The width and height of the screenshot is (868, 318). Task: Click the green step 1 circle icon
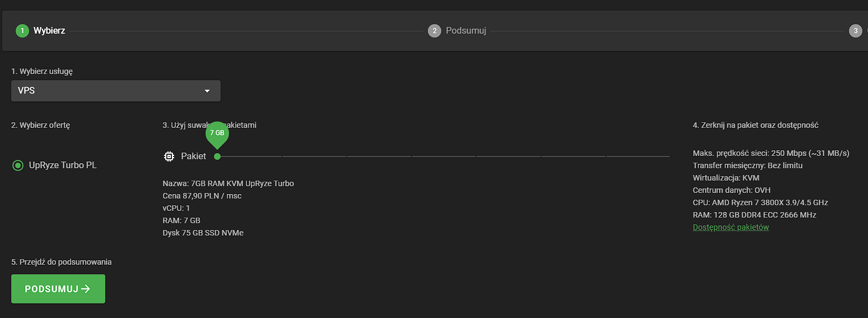click(22, 31)
